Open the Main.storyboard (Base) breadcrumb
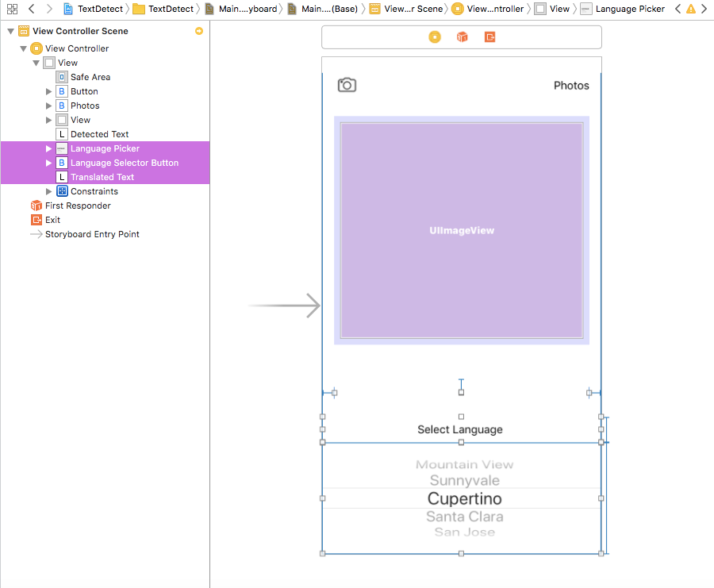Screen dimensions: 714x588 323,9
